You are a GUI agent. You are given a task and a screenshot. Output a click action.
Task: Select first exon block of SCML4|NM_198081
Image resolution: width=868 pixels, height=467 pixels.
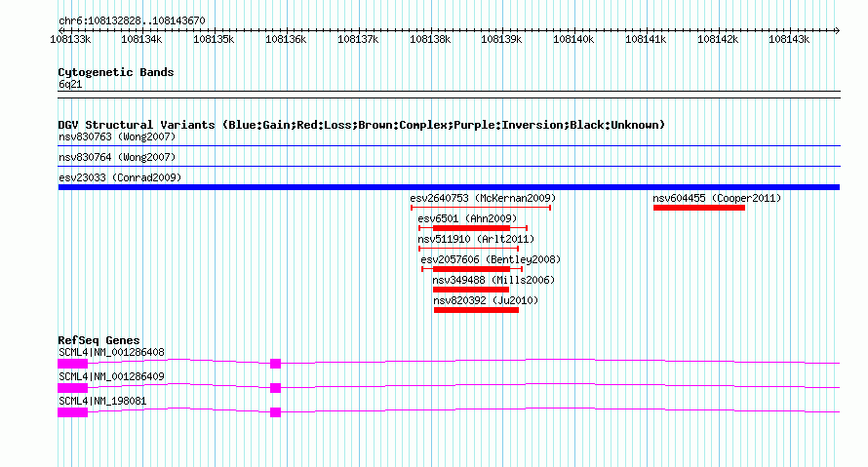(72, 412)
